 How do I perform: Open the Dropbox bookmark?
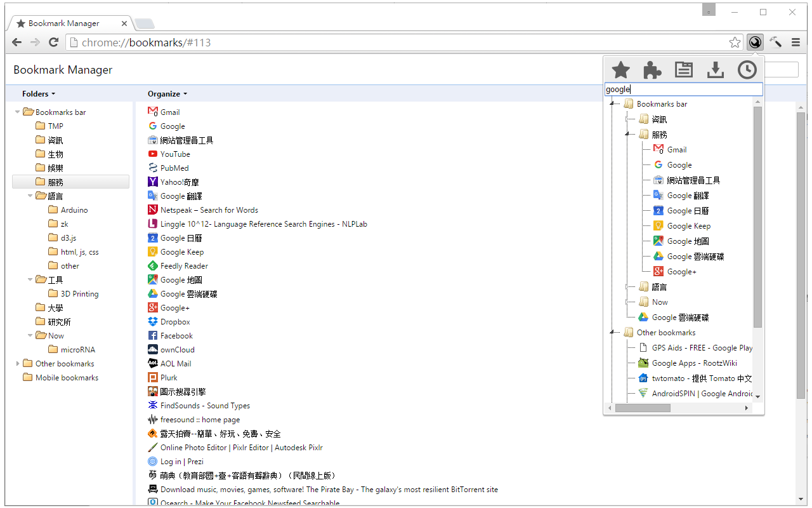(x=175, y=322)
